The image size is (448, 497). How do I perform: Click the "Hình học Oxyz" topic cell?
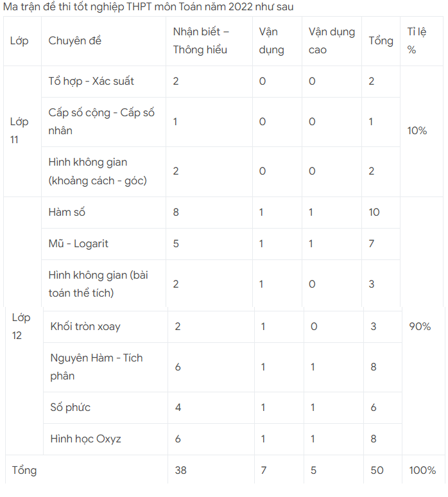85,439
